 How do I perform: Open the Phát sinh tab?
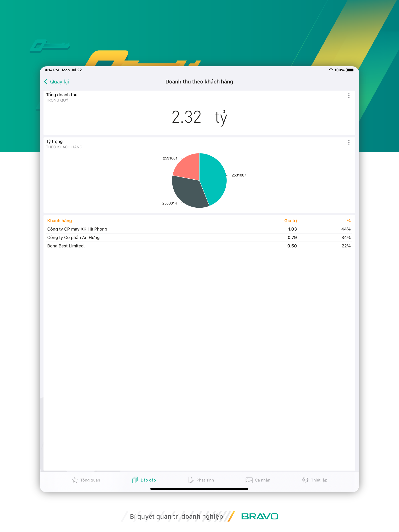click(201, 480)
